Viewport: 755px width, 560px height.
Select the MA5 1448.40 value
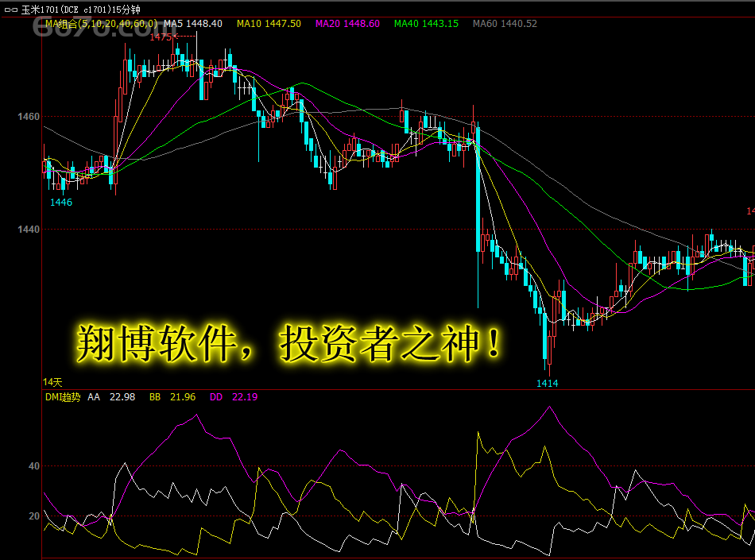point(193,24)
